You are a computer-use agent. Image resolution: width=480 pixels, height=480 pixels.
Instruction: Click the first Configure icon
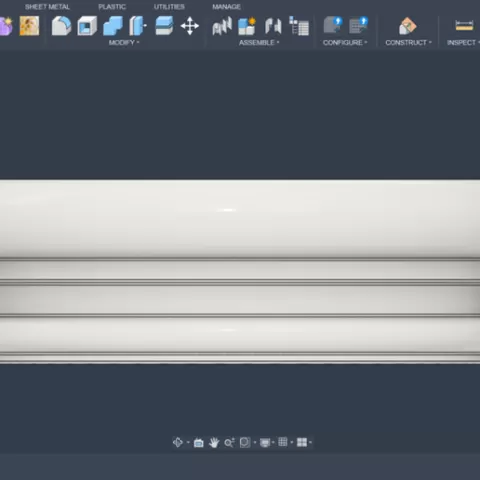pyautogui.click(x=333, y=25)
